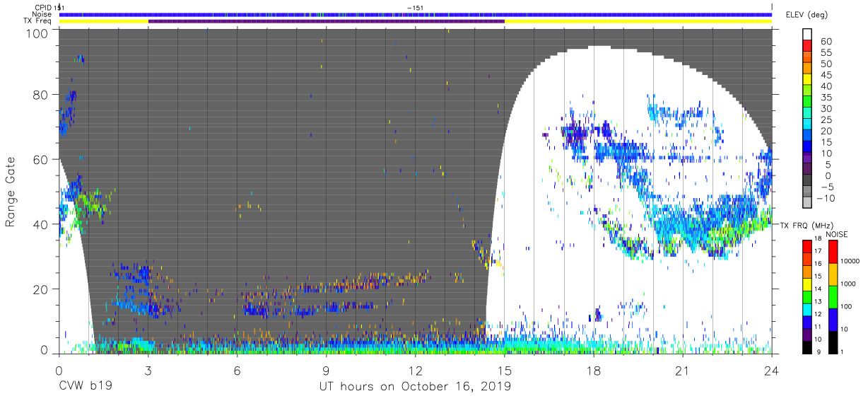Image resolution: width=868 pixels, height=401 pixels.
Task: Click x-axis tick label '12'
Action: (415, 371)
